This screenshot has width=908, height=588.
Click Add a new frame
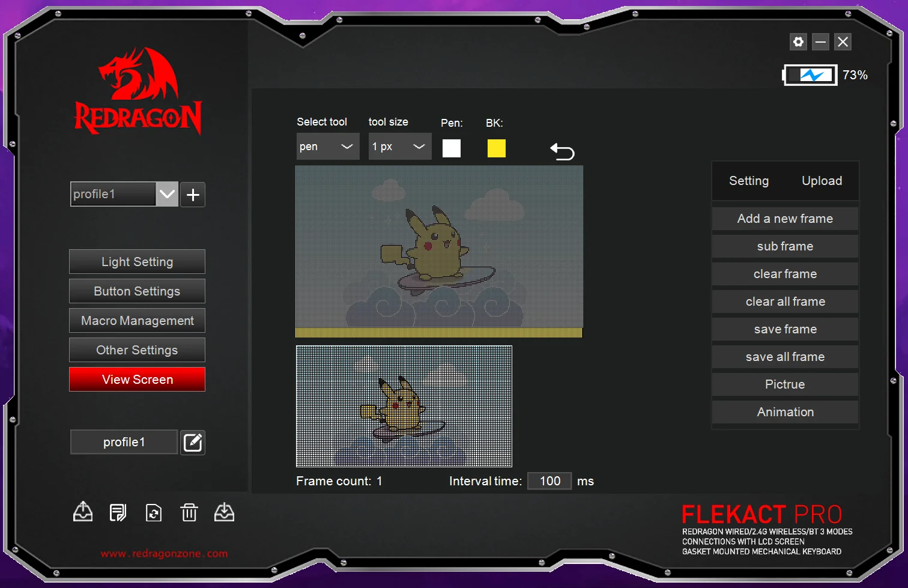coord(785,219)
